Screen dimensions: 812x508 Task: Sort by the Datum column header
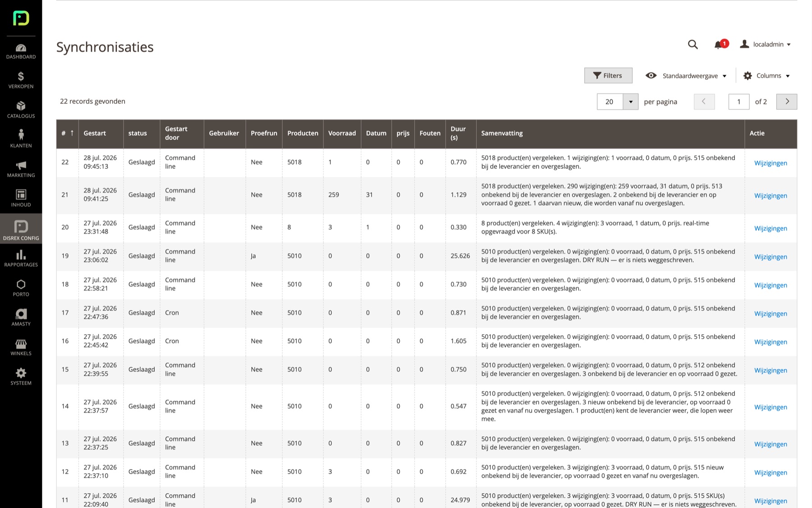[376, 133]
